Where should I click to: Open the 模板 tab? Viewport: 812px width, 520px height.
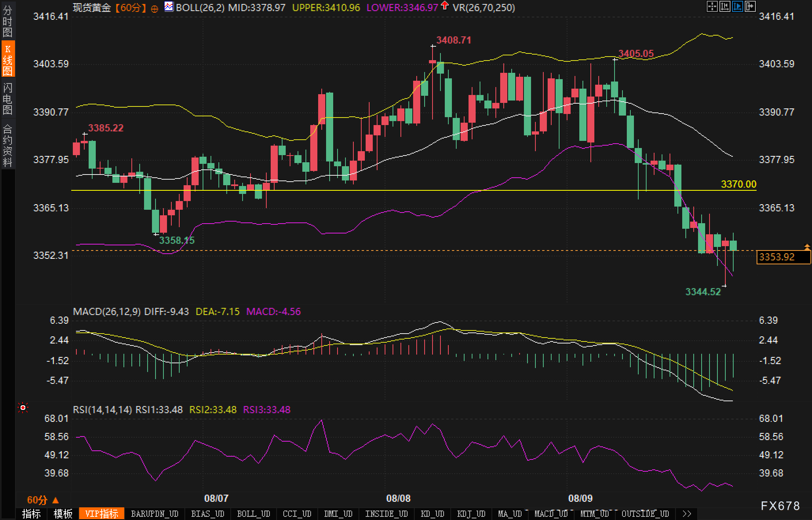tap(63, 514)
